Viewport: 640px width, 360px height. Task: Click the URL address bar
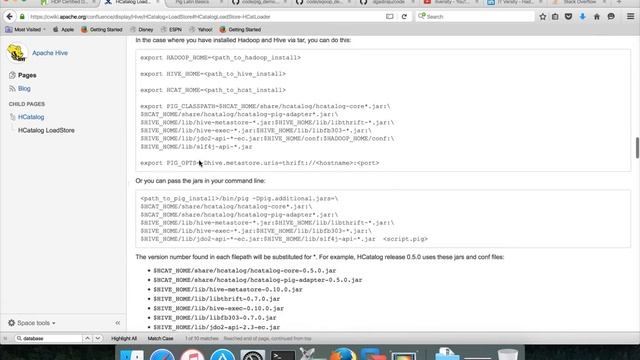(206, 17)
